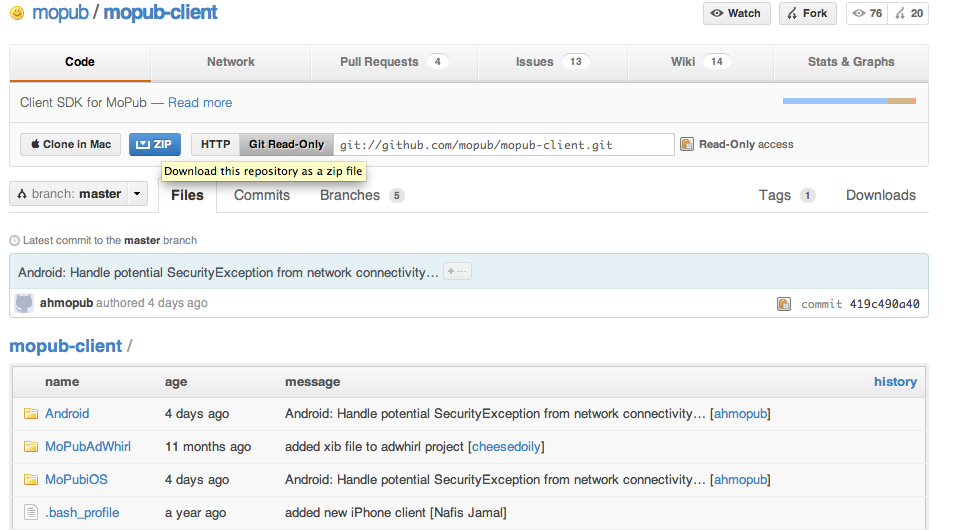View the Branches subtab
The height and width of the screenshot is (530, 953).
pyautogui.click(x=362, y=195)
